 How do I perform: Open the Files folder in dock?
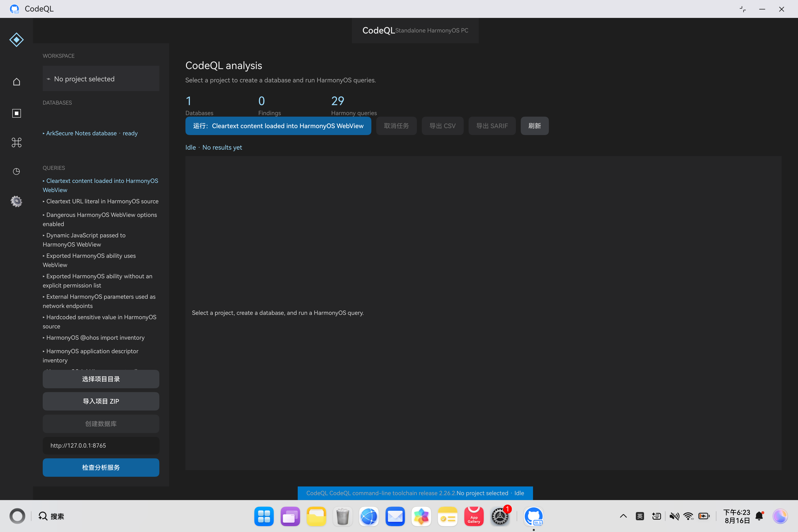[317, 516]
